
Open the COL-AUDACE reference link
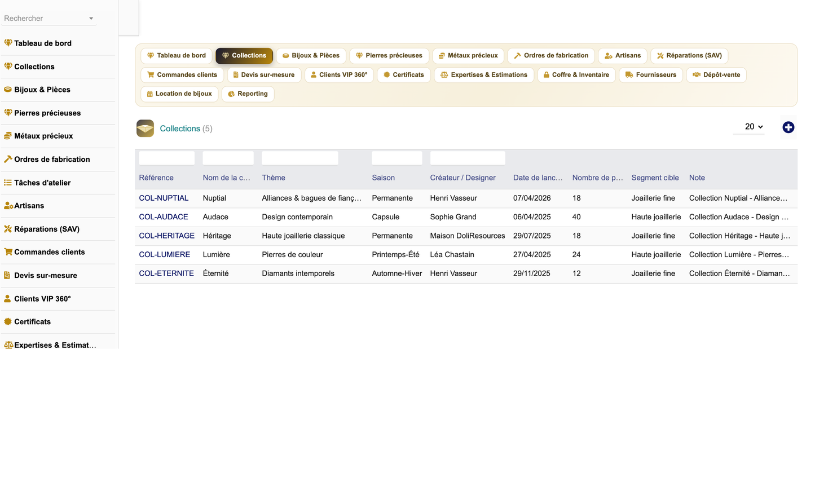[164, 217]
